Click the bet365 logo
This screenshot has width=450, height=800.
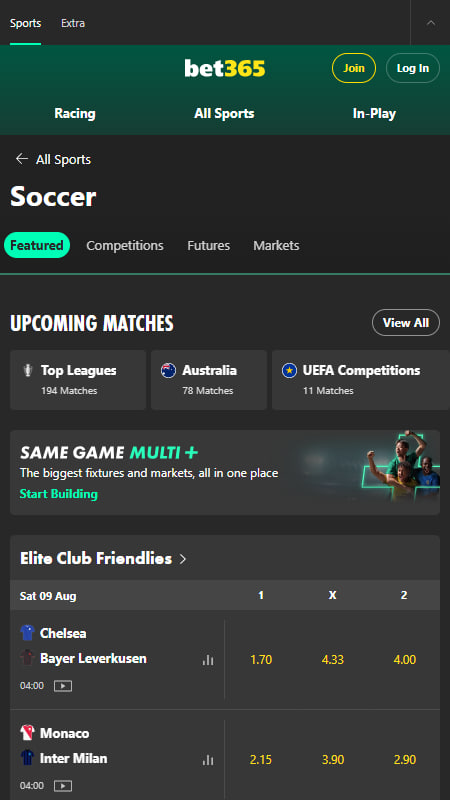coord(224,68)
